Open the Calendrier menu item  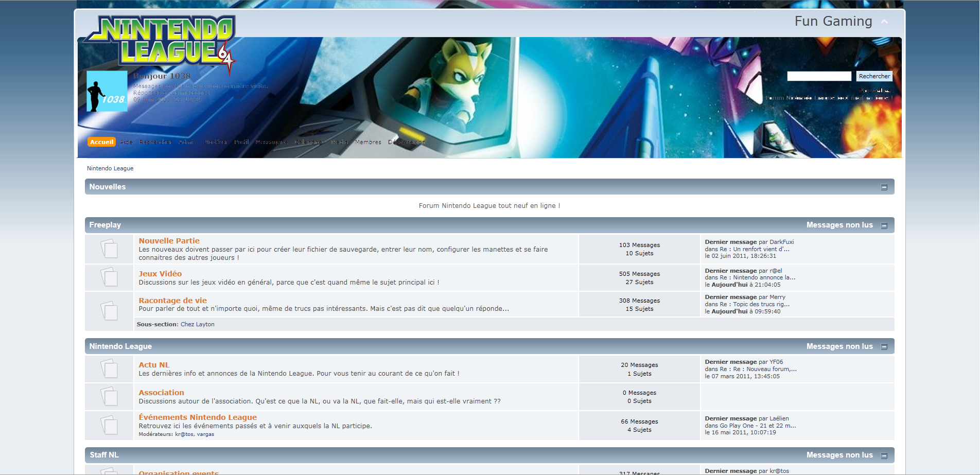pyautogui.click(x=309, y=142)
